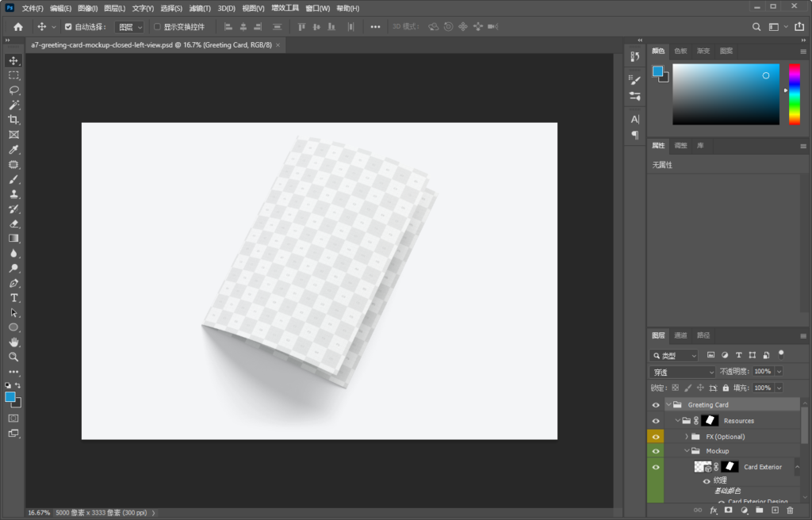The height and width of the screenshot is (520, 812).
Task: Switch to the 通道 tab
Action: pos(680,335)
